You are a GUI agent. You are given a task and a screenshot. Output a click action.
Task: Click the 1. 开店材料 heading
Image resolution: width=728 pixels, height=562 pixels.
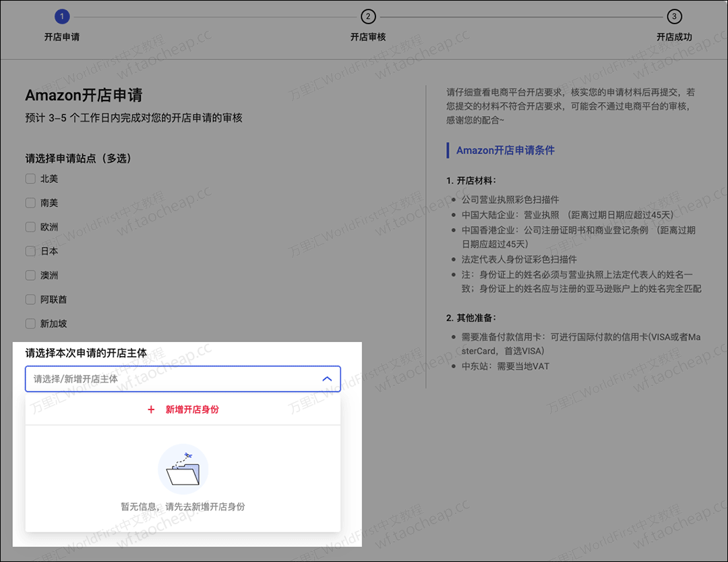point(471,181)
